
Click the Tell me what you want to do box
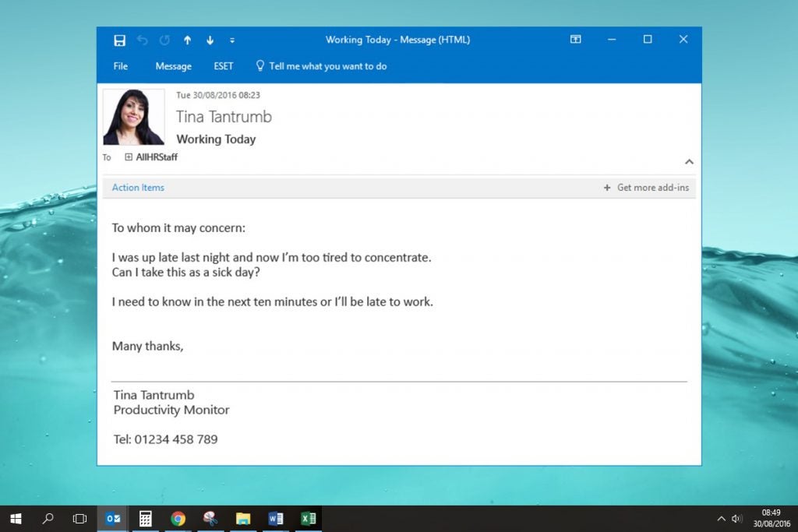tap(322, 66)
